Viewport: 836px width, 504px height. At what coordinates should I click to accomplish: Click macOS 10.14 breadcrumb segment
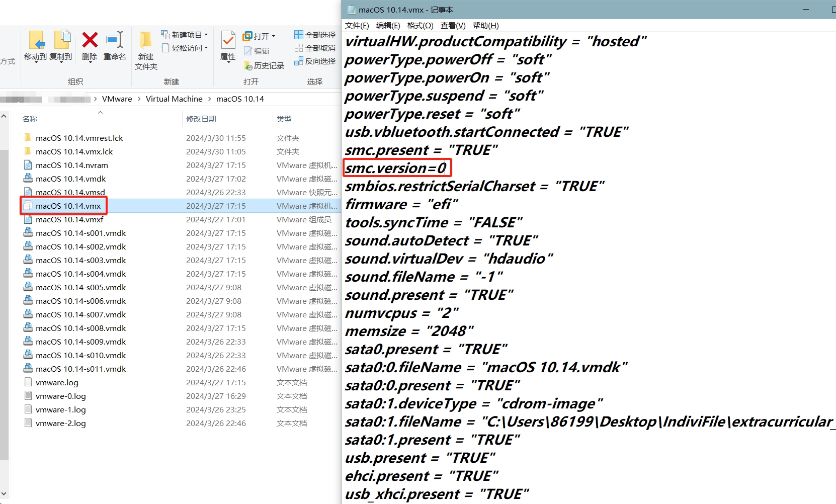(240, 99)
